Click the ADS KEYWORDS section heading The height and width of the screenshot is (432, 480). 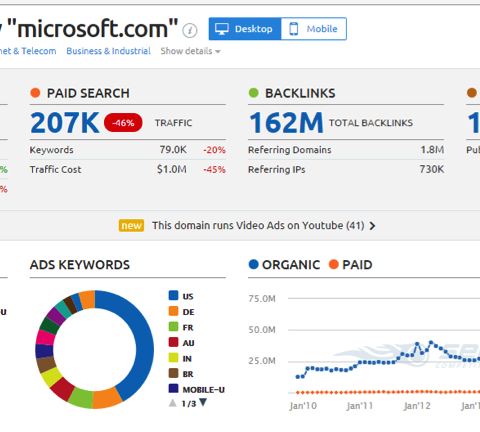pyautogui.click(x=80, y=265)
